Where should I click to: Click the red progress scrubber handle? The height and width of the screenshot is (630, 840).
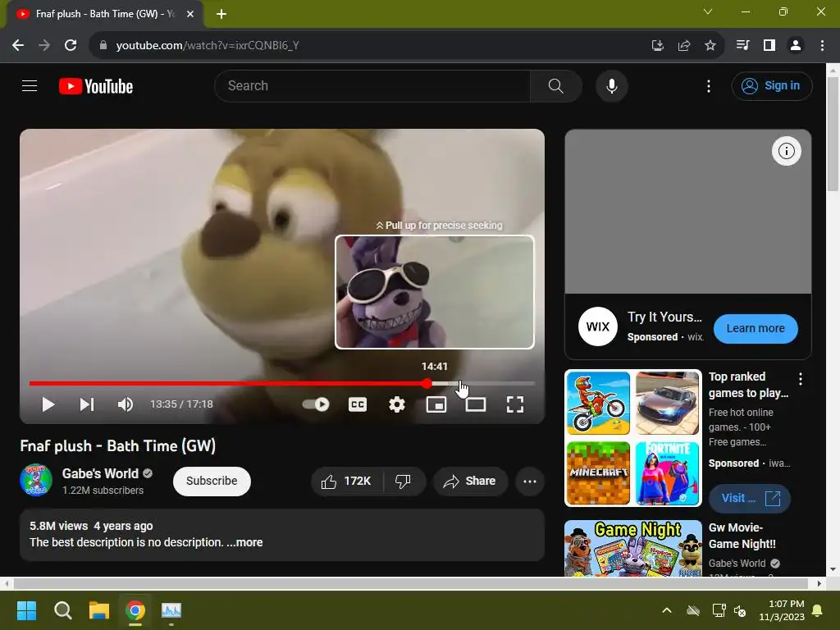[x=427, y=384]
